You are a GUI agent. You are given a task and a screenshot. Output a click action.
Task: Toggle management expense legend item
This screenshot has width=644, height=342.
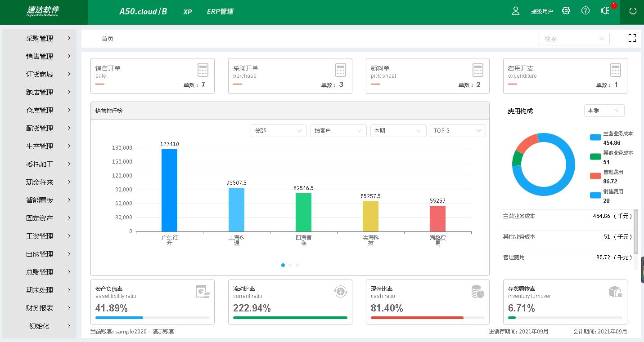(595, 176)
